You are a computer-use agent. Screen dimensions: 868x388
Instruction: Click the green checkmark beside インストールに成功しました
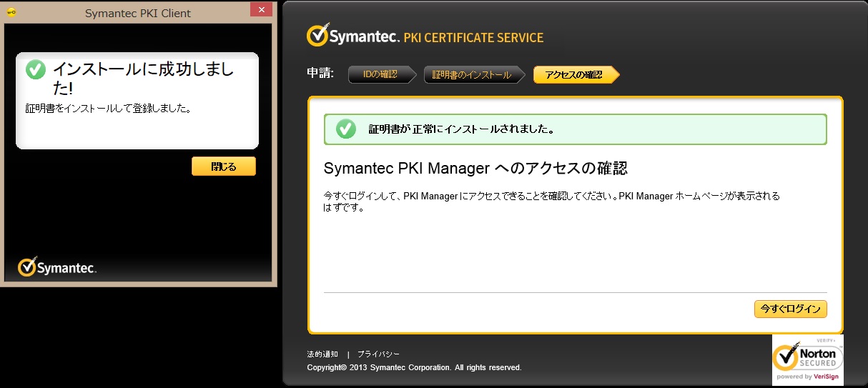36,69
